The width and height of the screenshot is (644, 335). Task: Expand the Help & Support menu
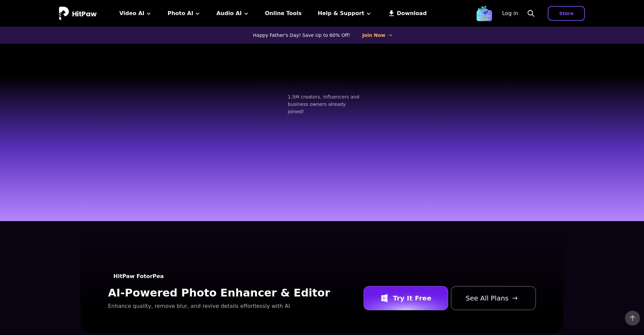pyautogui.click(x=344, y=13)
